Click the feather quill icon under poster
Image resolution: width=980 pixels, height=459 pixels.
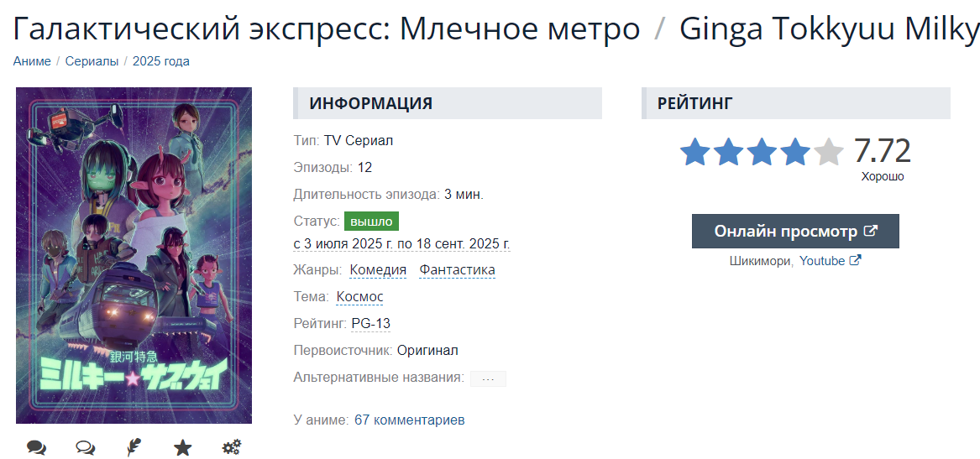[134, 448]
